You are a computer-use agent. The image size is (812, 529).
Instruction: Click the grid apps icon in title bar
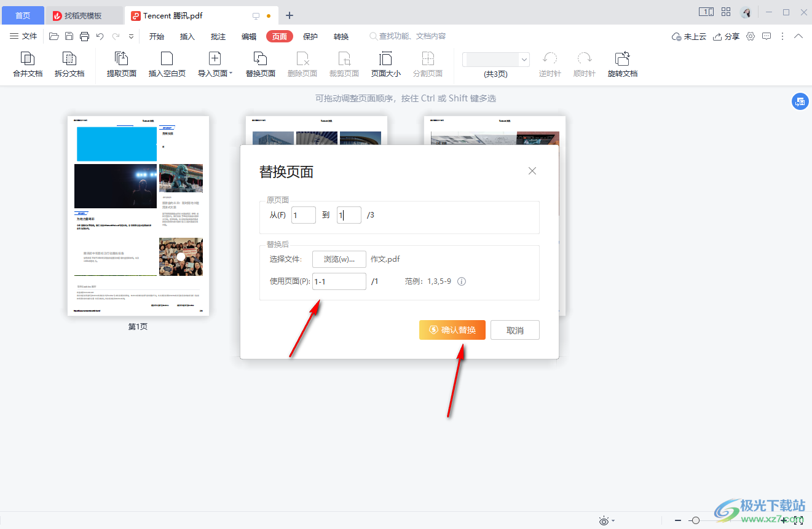726,12
